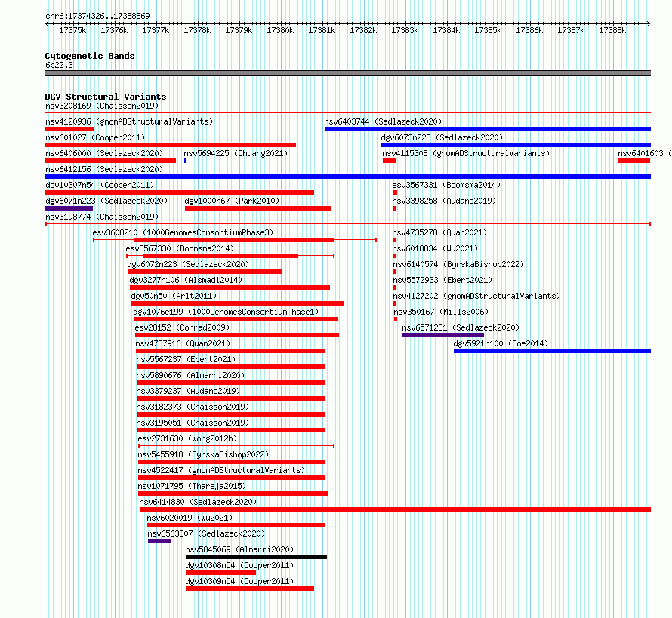Select dgv10309n54 (Cooper2011) label

pos(239,581)
